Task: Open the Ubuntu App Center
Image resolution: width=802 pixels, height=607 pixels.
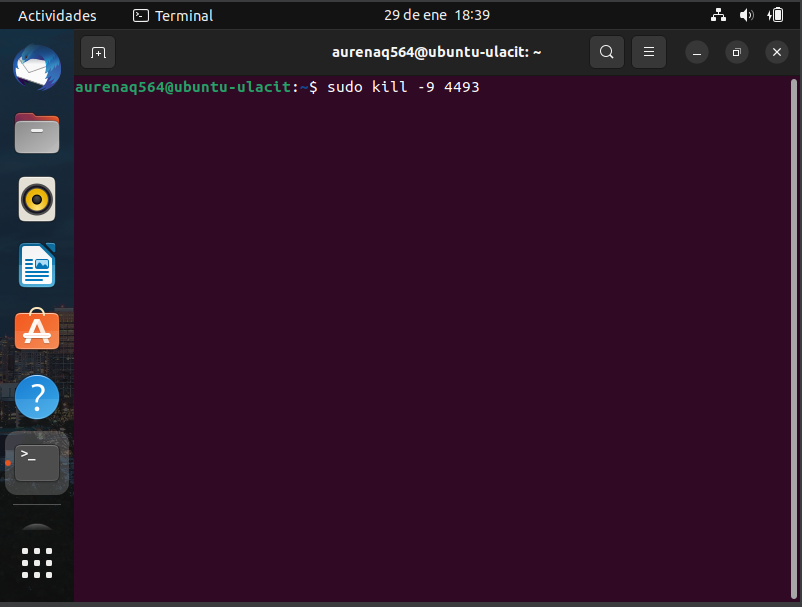Action: coord(37,330)
